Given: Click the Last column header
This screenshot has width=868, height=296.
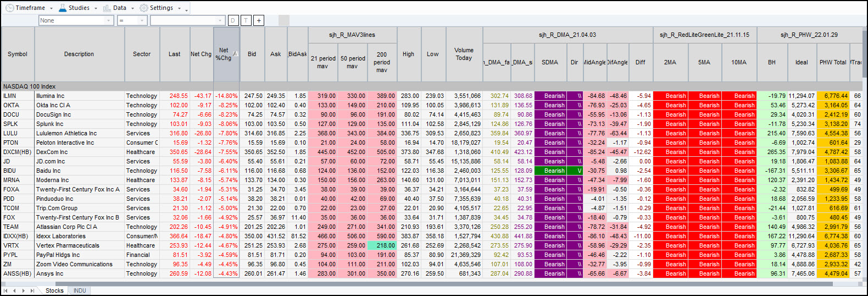Looking at the screenshot, I should 174,54.
